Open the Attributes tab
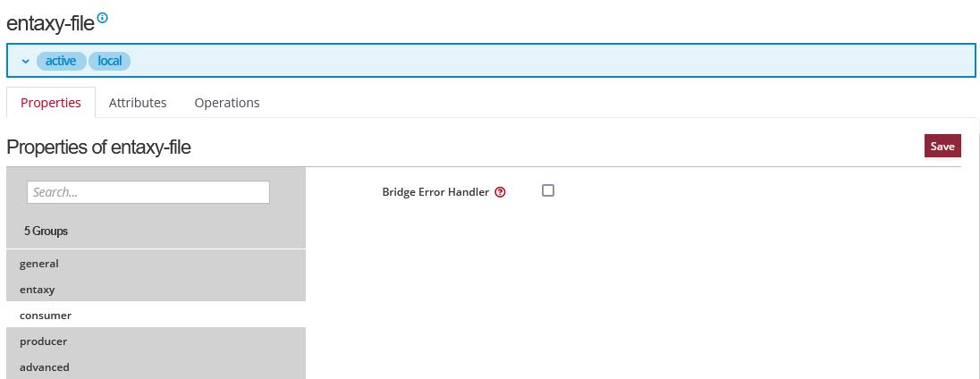Image resolution: width=980 pixels, height=379 pixels. point(138,103)
